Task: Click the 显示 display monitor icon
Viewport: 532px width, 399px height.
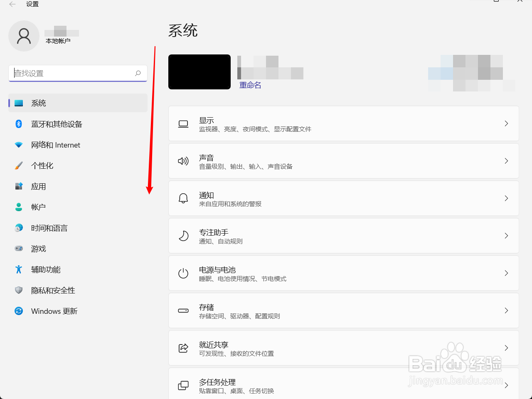Action: point(183,124)
